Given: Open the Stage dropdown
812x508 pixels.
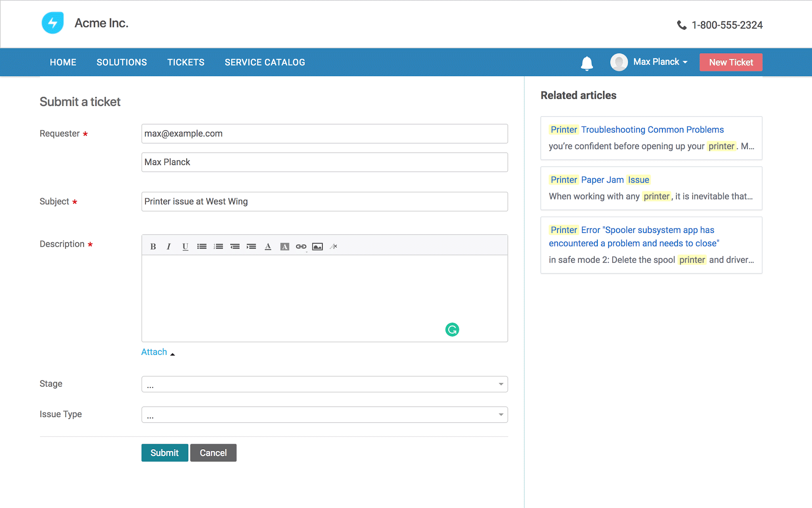Looking at the screenshot, I should [x=324, y=384].
